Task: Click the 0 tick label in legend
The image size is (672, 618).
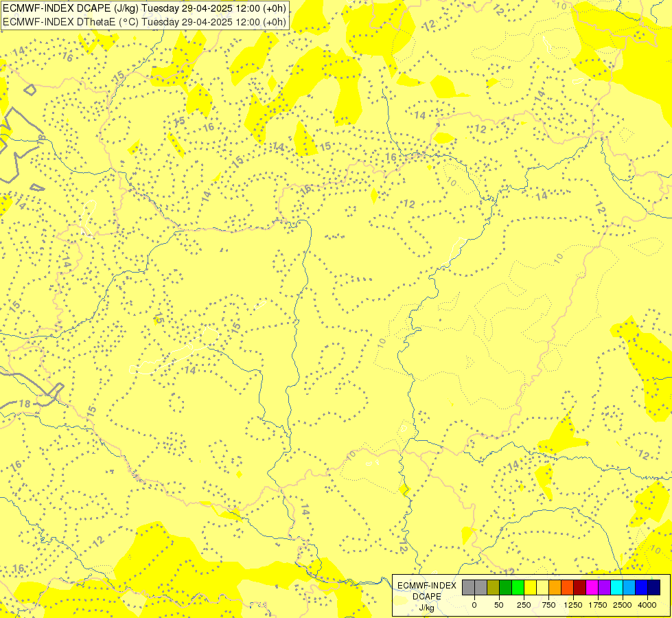Action: tap(474, 605)
